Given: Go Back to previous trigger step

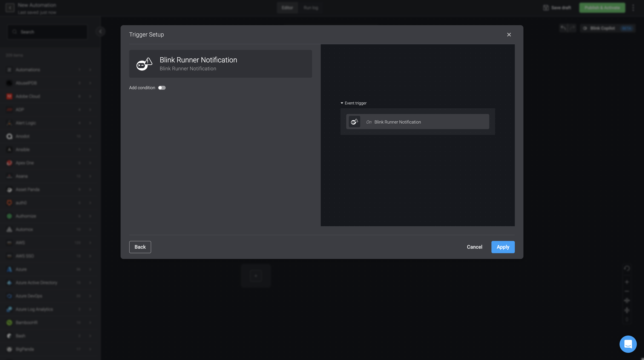Looking at the screenshot, I should (140, 247).
